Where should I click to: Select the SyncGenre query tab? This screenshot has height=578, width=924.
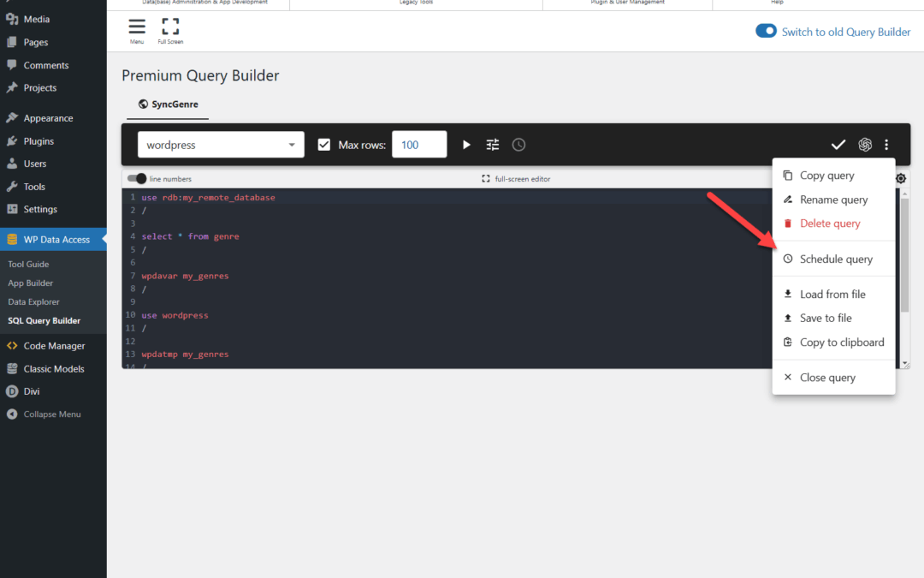pyautogui.click(x=168, y=104)
